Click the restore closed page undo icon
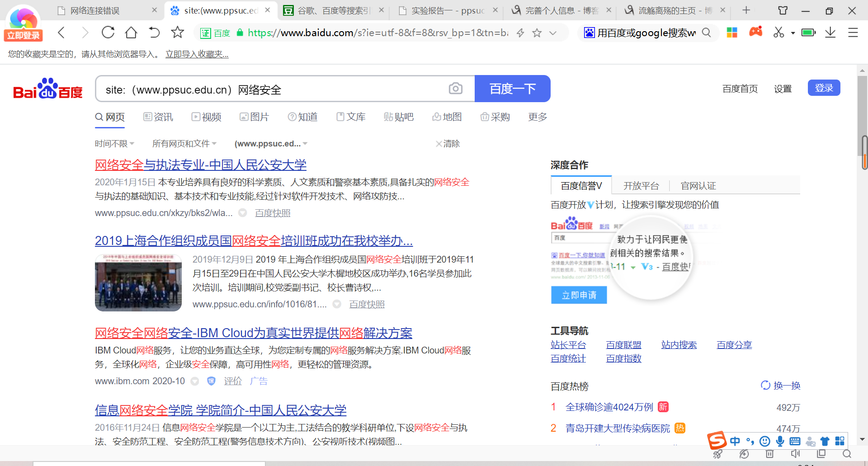 (154, 33)
